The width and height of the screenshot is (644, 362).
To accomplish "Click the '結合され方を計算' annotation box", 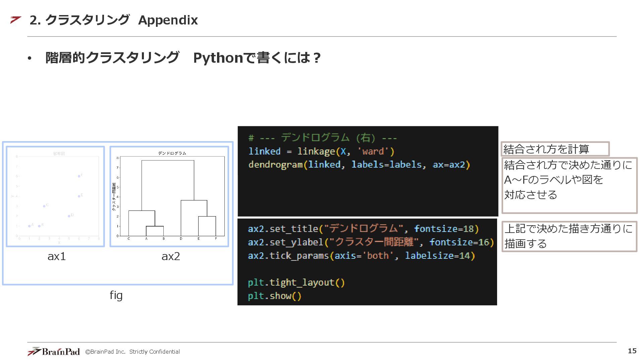I will pos(555,149).
